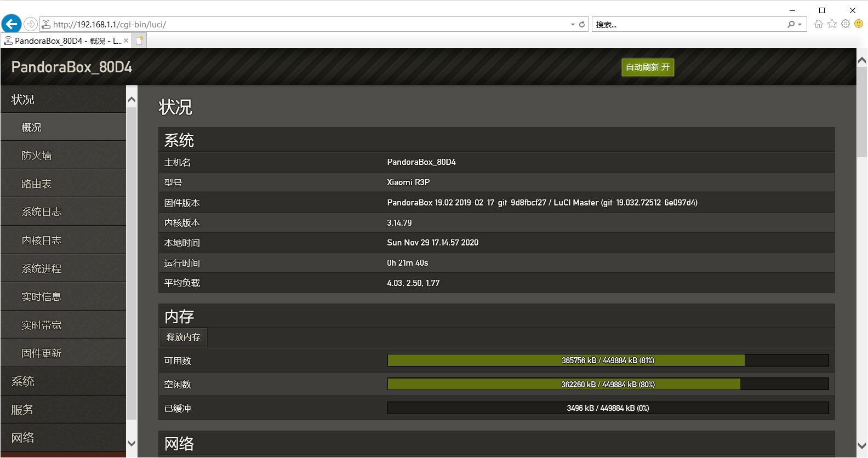Close the PandoraBox_80D4 tab
The width and height of the screenshot is (868, 458).
click(x=126, y=41)
